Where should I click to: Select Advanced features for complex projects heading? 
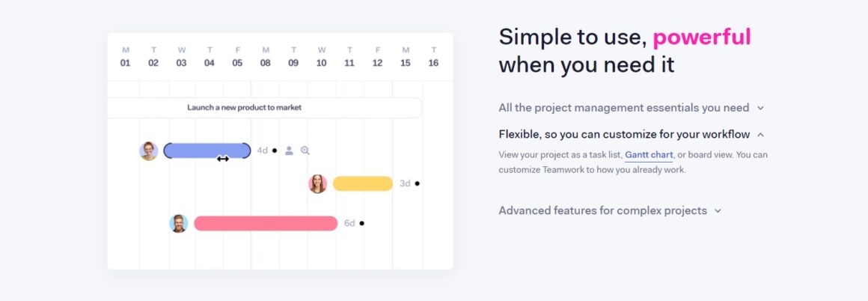click(x=603, y=210)
